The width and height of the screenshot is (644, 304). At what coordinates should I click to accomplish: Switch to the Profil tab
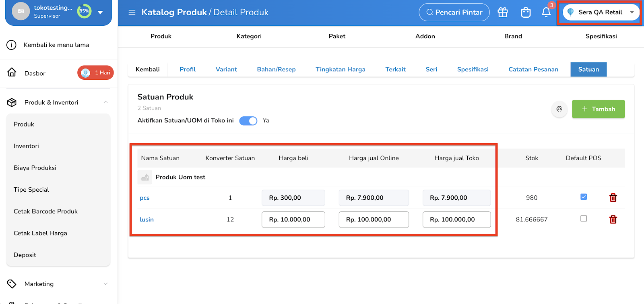pos(188,69)
